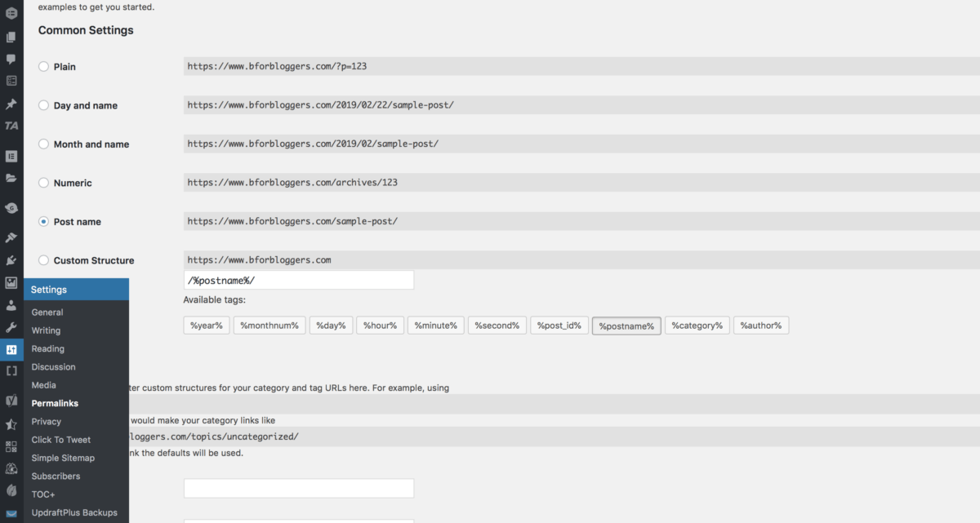The height and width of the screenshot is (523, 980).
Task: Click the Post name example URL
Action: pyautogui.click(x=292, y=221)
